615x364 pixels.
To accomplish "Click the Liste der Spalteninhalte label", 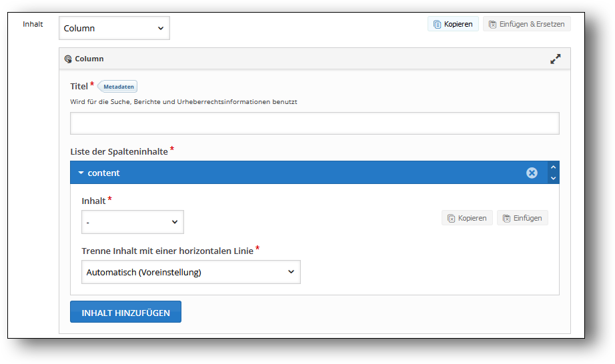I will 119,151.
